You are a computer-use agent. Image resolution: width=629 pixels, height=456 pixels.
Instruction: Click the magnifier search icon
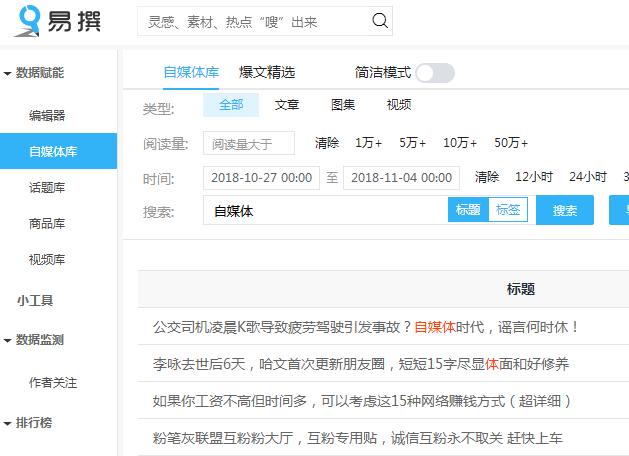pyautogui.click(x=379, y=20)
